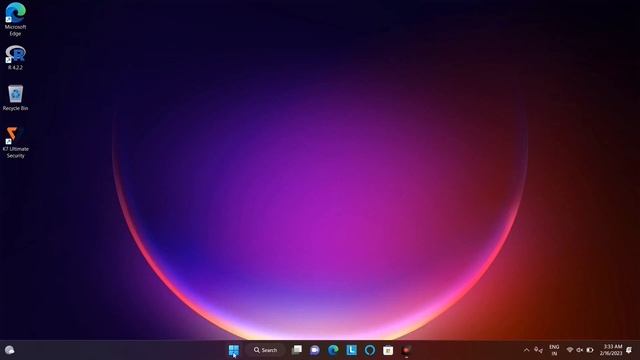Select the K7 Ultimate Security shortcut
Viewport: 640px width, 360px height.
tap(16, 142)
